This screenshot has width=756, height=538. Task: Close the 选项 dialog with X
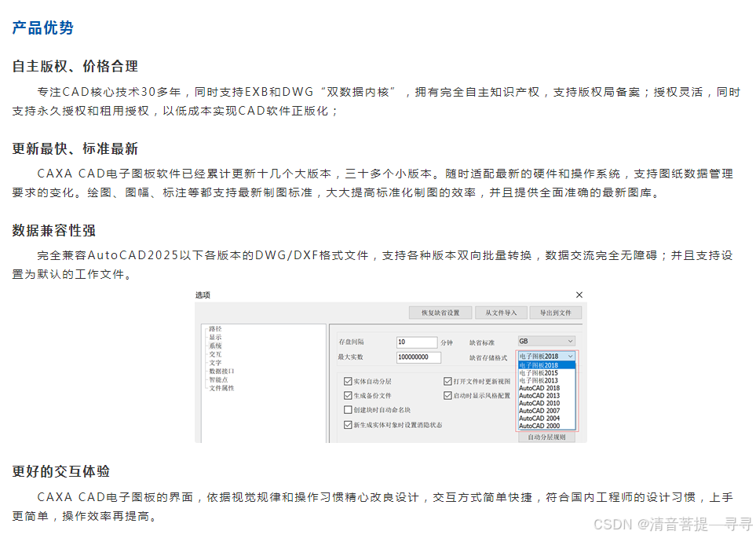point(579,295)
